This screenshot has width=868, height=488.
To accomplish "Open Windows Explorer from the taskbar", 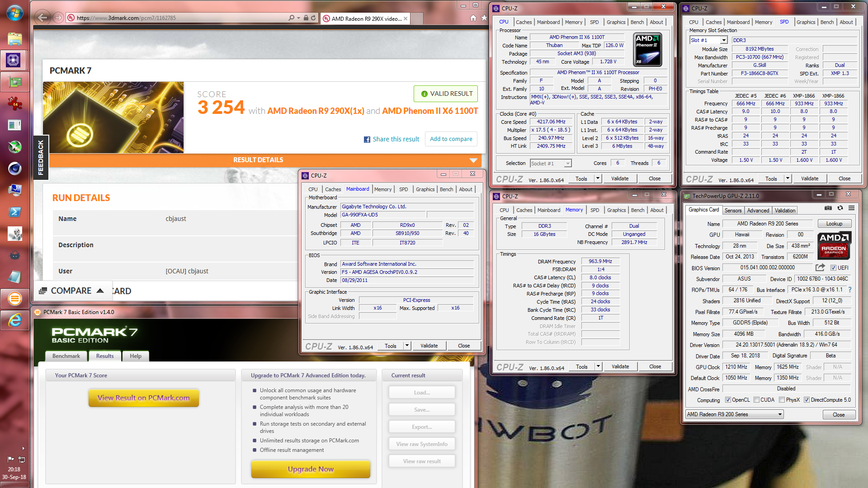I will (14, 39).
